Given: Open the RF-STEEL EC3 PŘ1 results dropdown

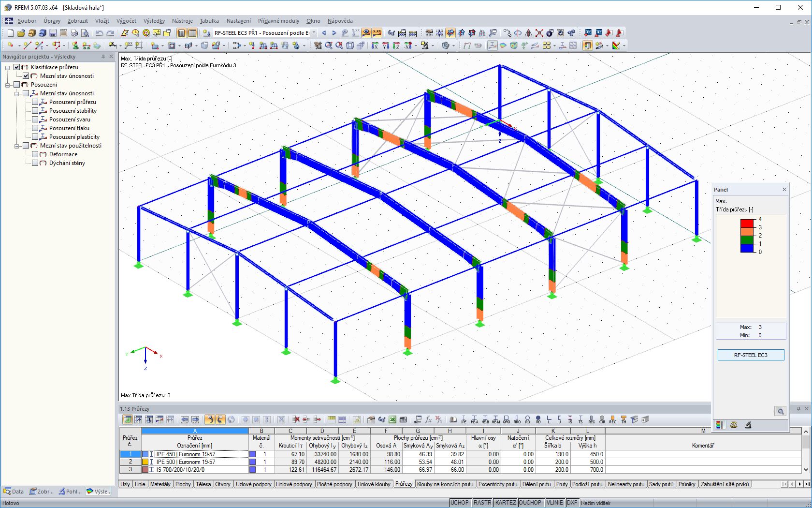Looking at the screenshot, I should pos(314,33).
